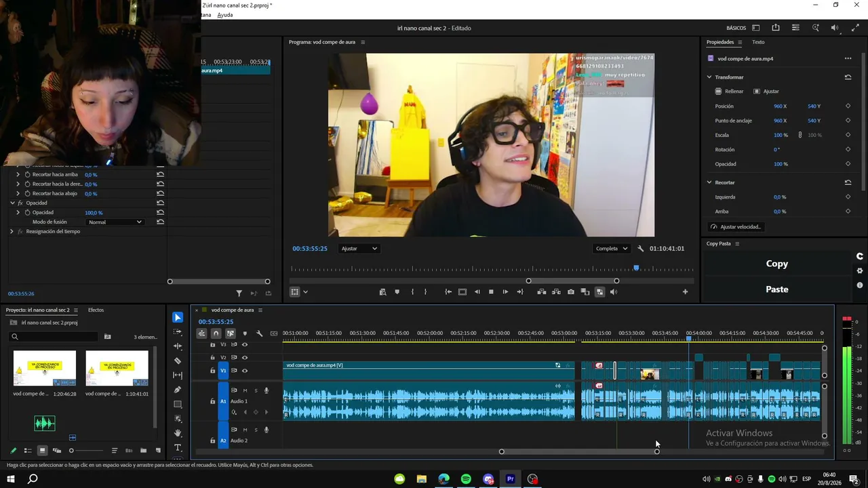Select the Track Select Forward tool
Image resolution: width=868 pixels, height=488 pixels.
pyautogui.click(x=178, y=332)
